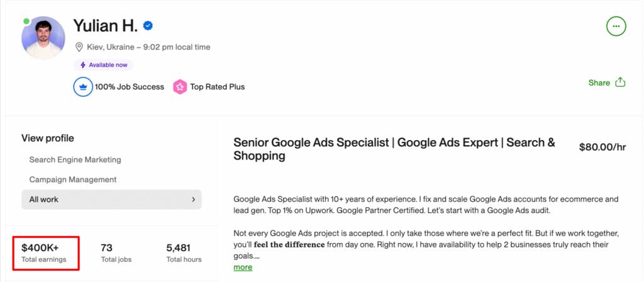The width and height of the screenshot is (644, 282).
Task: Click the $80.00/hr hourly rate
Action: tap(602, 148)
